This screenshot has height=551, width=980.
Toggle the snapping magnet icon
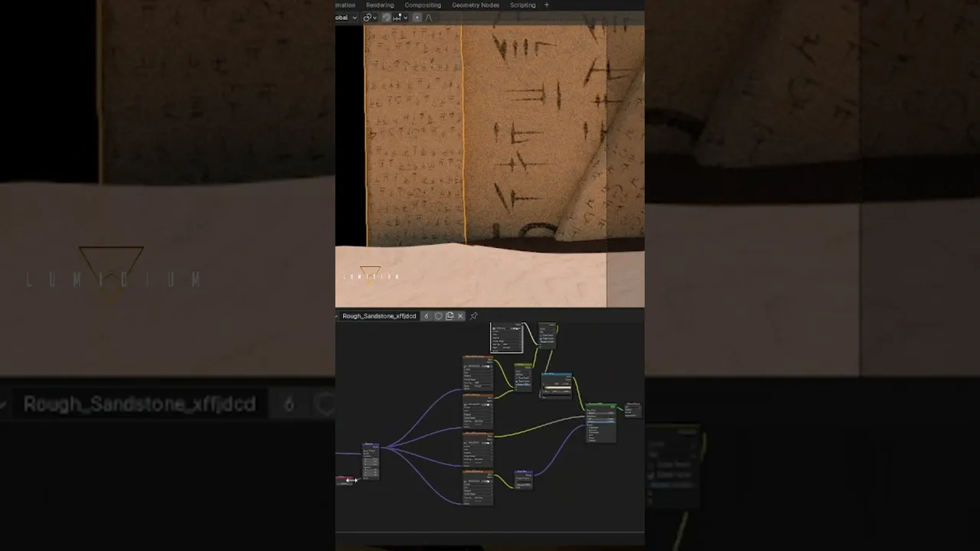(x=387, y=18)
